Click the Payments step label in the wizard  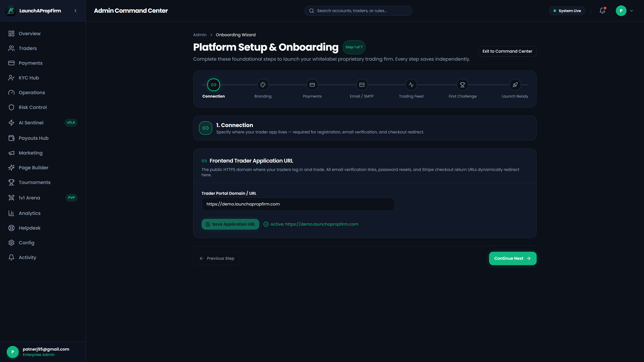click(312, 96)
